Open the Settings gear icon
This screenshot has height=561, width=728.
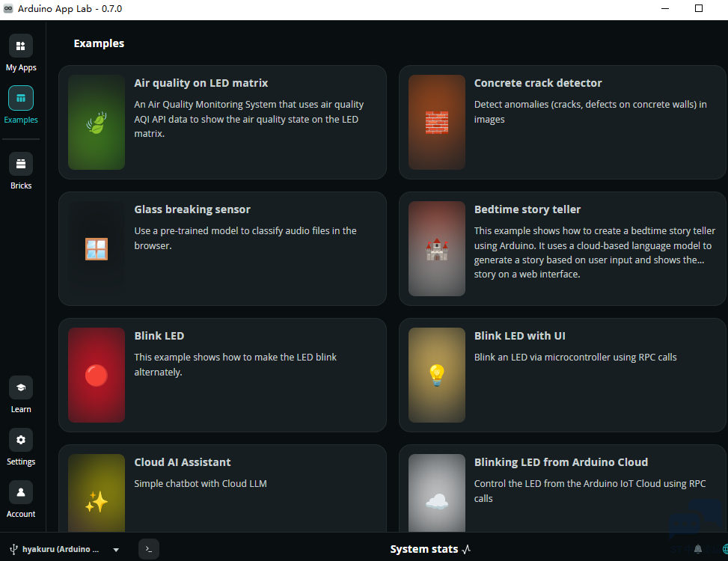click(21, 440)
